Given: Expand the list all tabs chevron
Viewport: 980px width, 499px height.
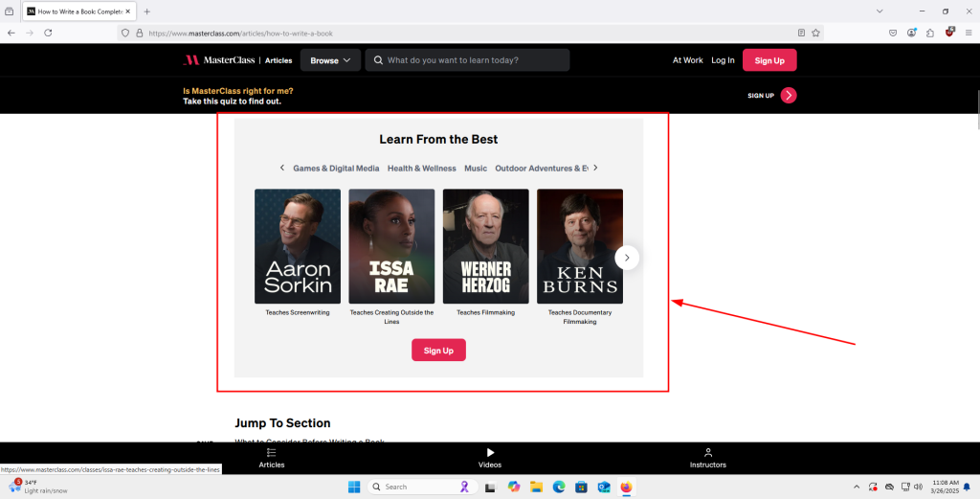Looking at the screenshot, I should pos(880,11).
